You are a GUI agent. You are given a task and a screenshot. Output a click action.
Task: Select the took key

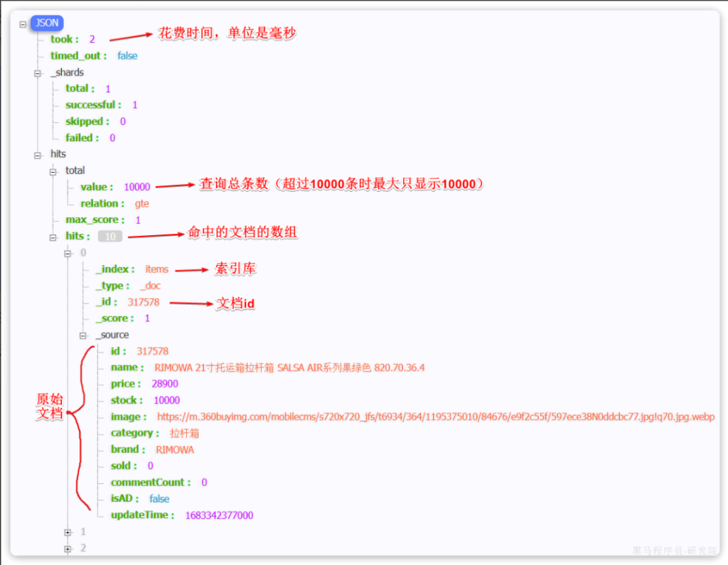pyautogui.click(x=64, y=39)
